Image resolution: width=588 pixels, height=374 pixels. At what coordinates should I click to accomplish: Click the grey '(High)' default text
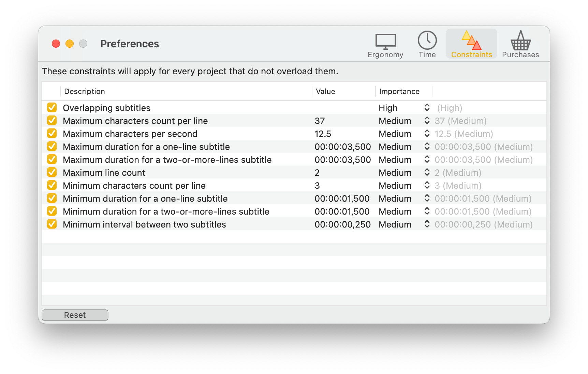(450, 108)
